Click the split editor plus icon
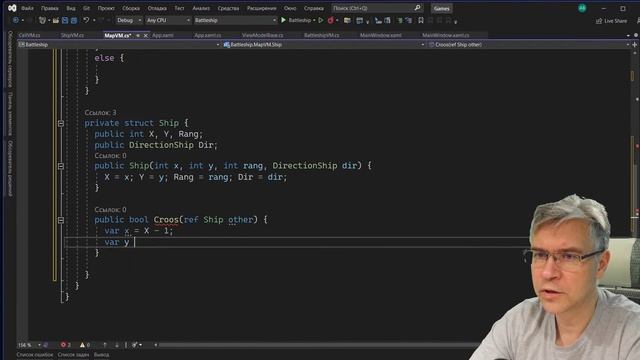Screen dimensions: 640x360 (635, 44)
